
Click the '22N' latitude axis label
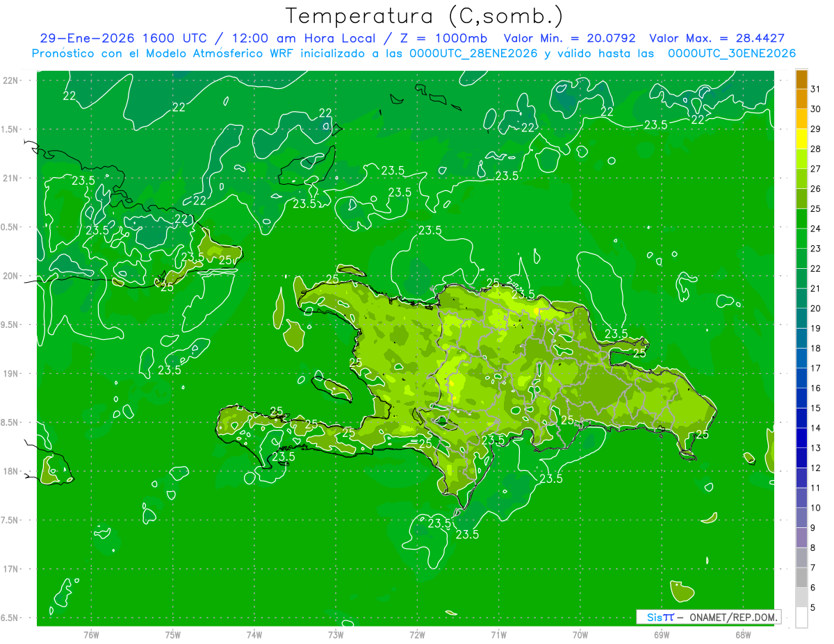click(x=12, y=81)
